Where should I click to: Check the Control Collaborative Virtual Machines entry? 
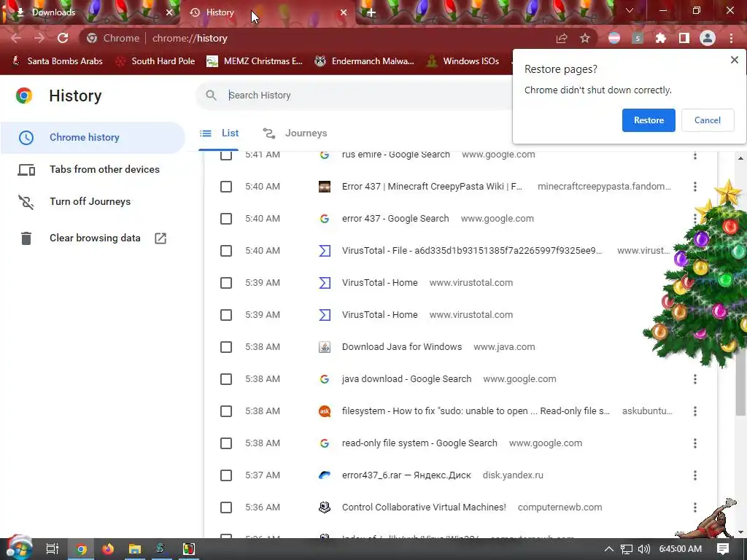pyautogui.click(x=226, y=507)
